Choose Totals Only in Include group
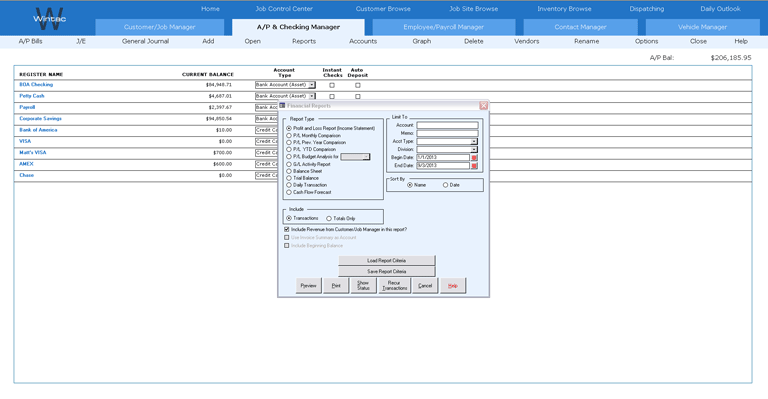 coord(329,218)
